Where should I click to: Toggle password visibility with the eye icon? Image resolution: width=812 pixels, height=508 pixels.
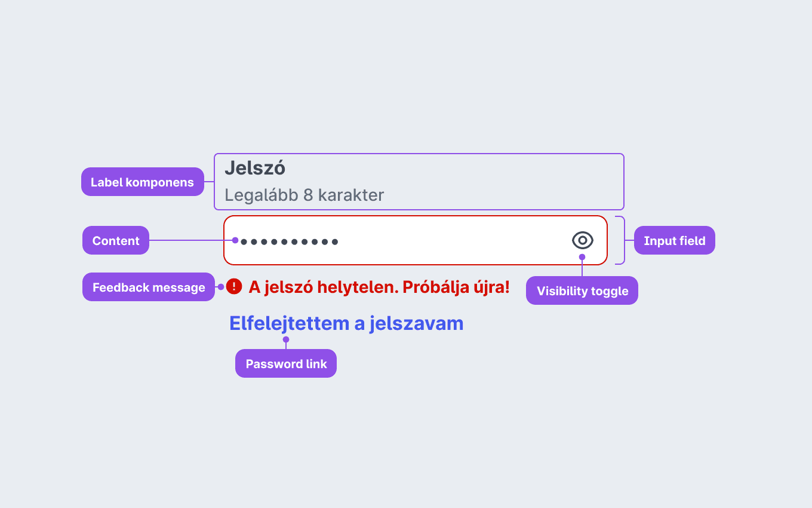583,240
